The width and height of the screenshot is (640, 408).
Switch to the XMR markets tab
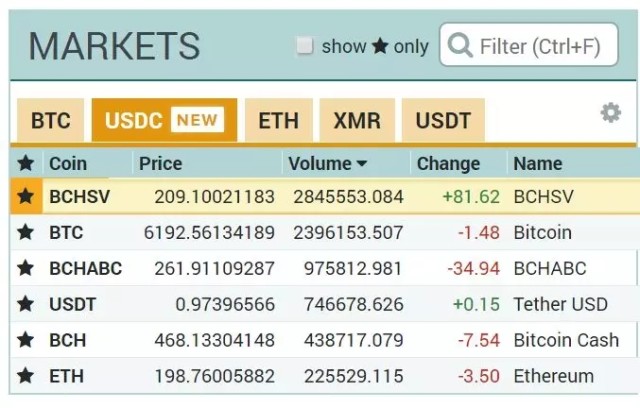[x=357, y=120]
